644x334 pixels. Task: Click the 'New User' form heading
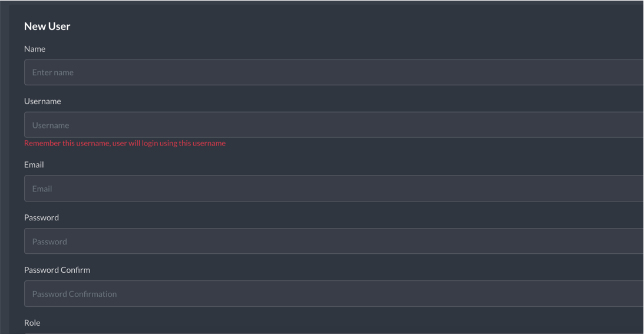click(47, 27)
